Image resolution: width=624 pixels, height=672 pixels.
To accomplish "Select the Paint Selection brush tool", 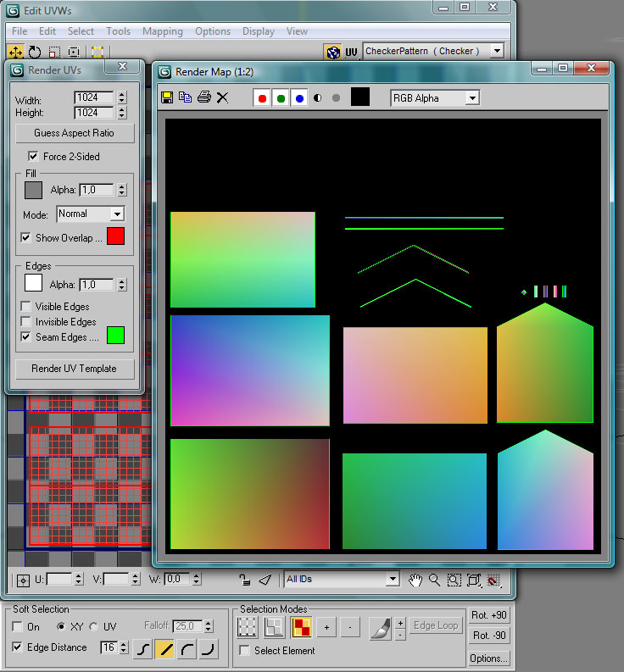I will point(381,627).
